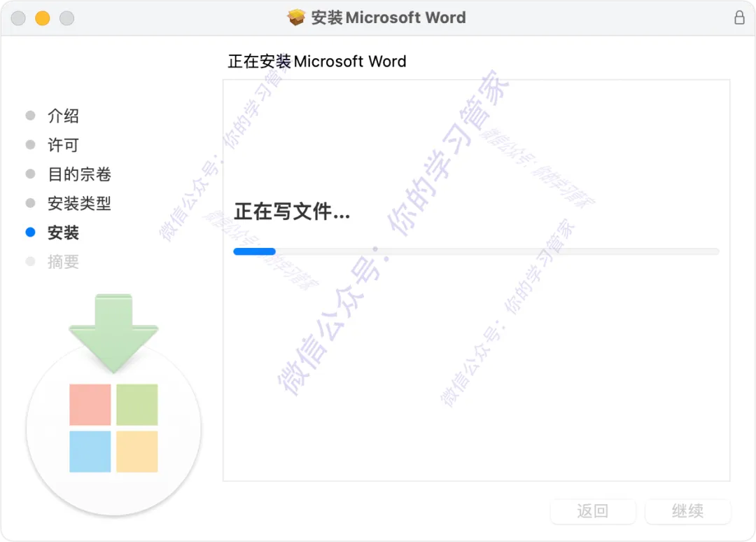Select the 安装类型 step in sidebar
This screenshot has width=756, height=542.
(x=80, y=204)
